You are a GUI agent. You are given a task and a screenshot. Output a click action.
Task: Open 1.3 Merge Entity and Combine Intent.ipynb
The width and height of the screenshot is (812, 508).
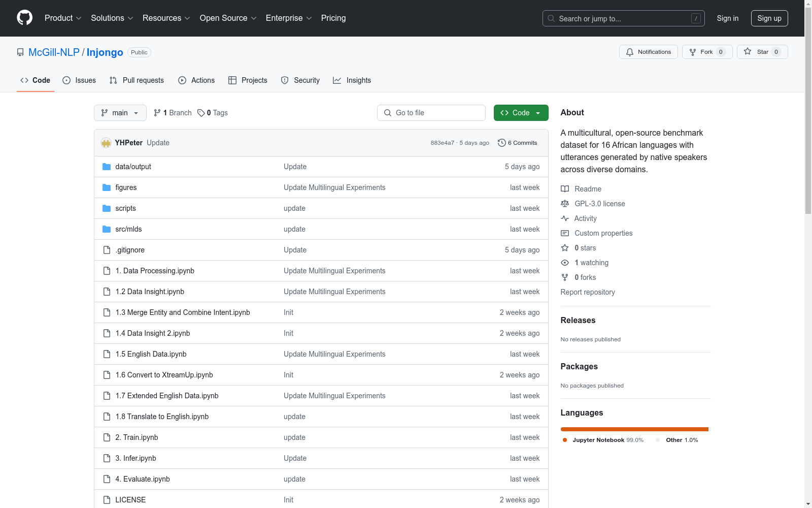pos(183,312)
